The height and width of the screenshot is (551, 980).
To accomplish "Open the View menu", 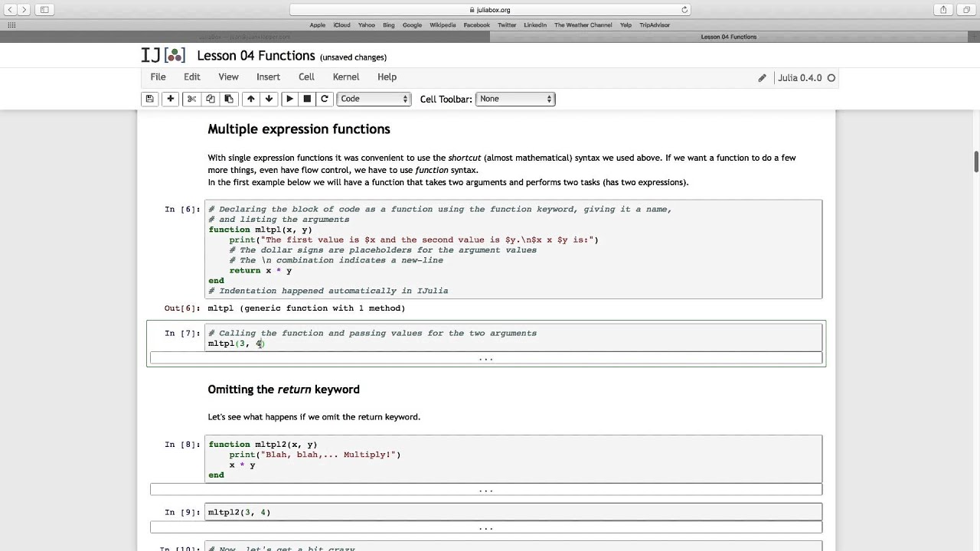I will click(228, 77).
